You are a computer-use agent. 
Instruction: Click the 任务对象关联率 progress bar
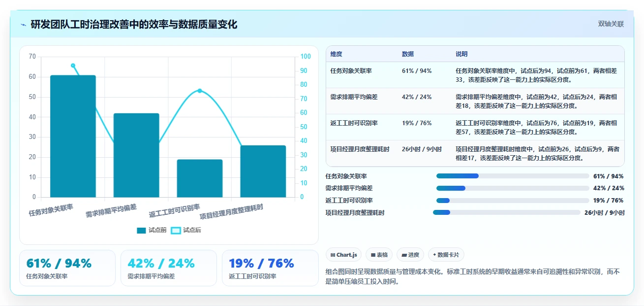tap(513, 176)
